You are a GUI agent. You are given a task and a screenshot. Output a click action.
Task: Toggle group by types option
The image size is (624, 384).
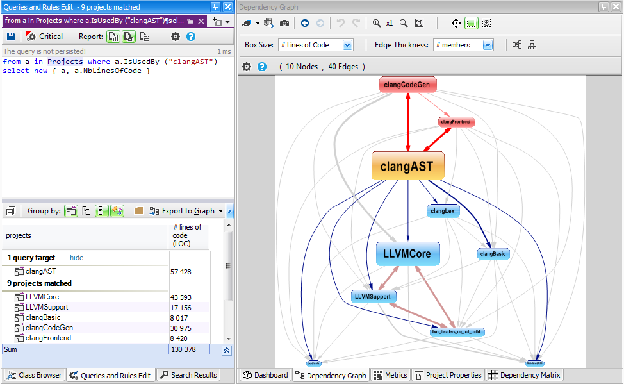(x=102, y=211)
